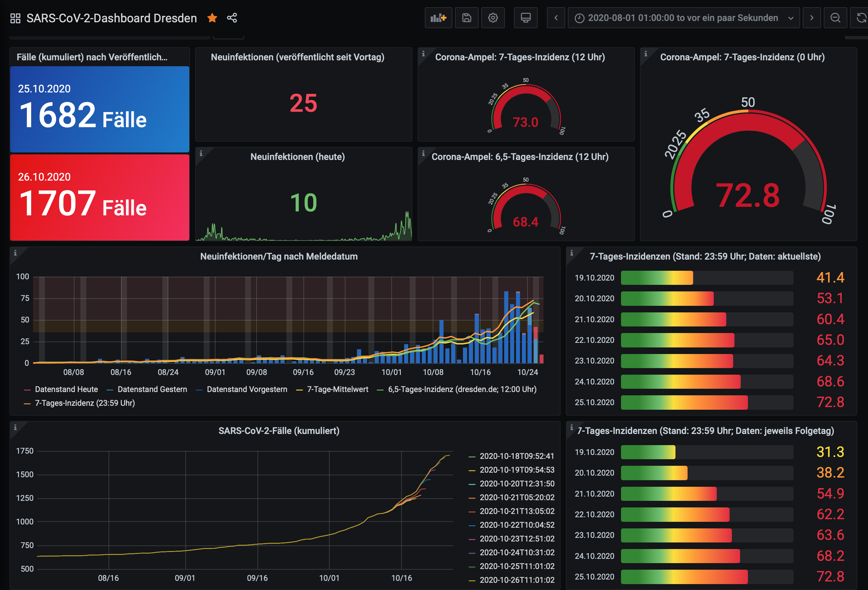Open the dashboards grid icon
868x590 pixels.
15,18
